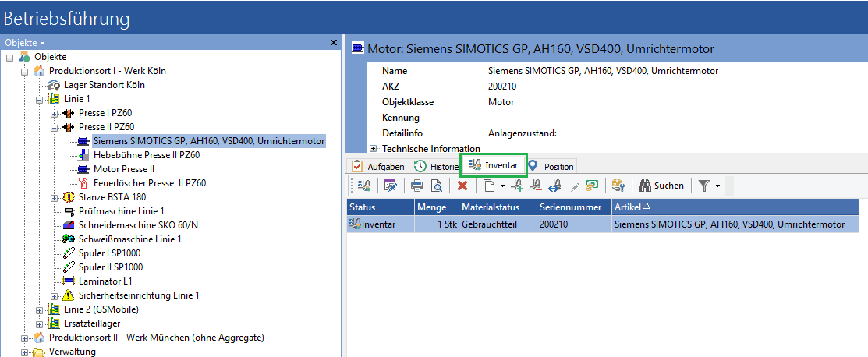Image resolution: width=868 pixels, height=357 pixels.
Task: Select Lager Standort Köln in tree
Action: [x=104, y=85]
